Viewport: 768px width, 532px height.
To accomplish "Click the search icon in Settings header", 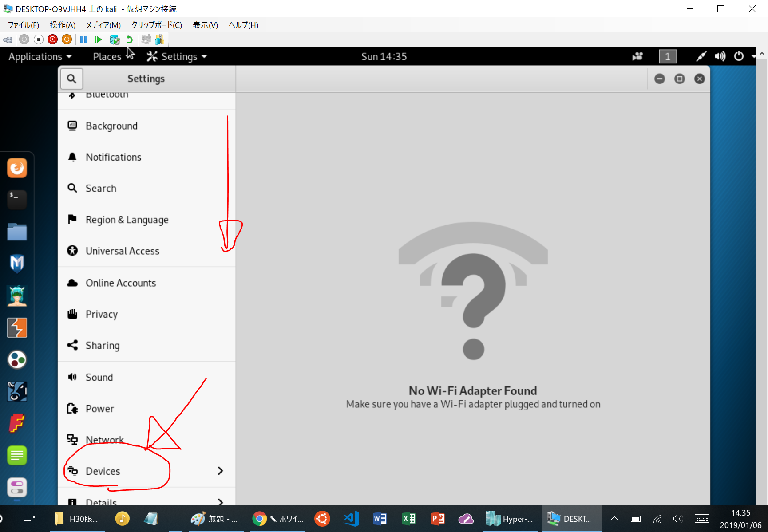I will click(x=71, y=79).
